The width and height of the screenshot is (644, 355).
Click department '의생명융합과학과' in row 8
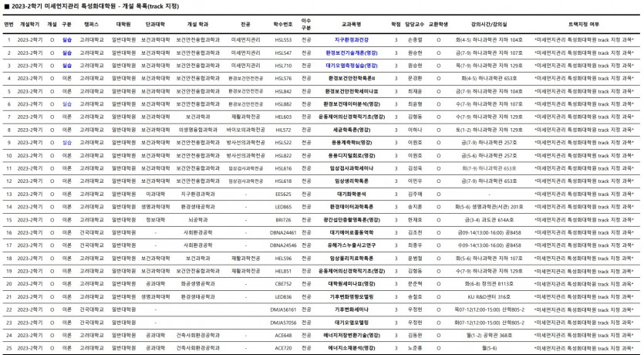coord(197,130)
